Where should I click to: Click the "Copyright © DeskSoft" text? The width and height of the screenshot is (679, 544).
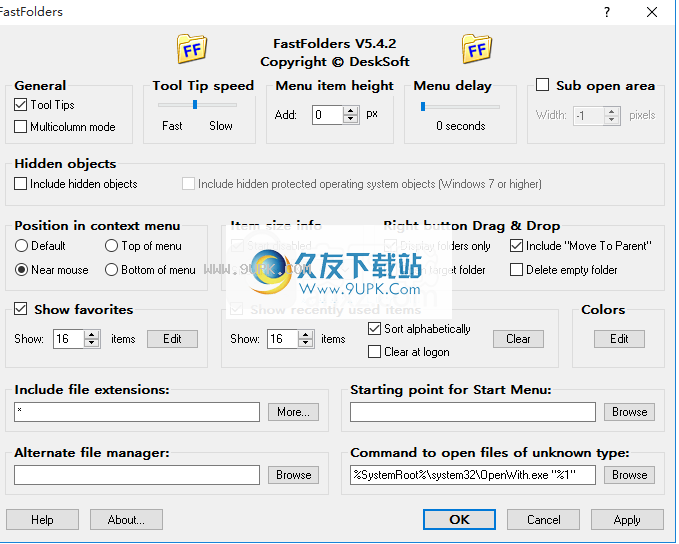(x=334, y=62)
